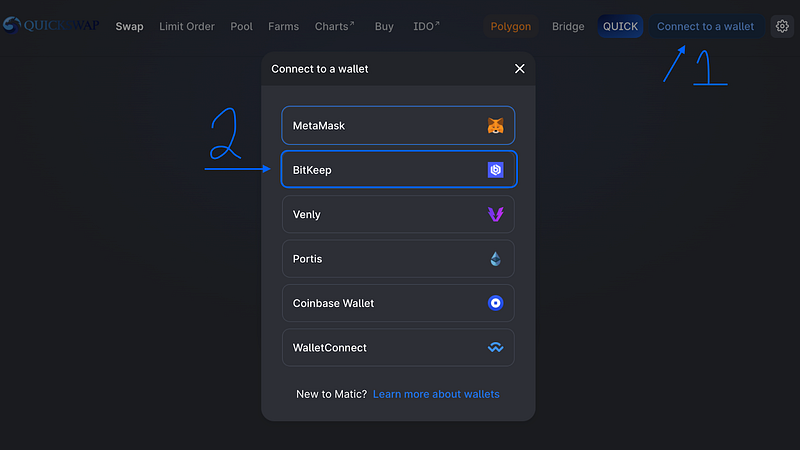The image size is (800, 450).
Task: Select Venly wallet option
Action: point(398,214)
